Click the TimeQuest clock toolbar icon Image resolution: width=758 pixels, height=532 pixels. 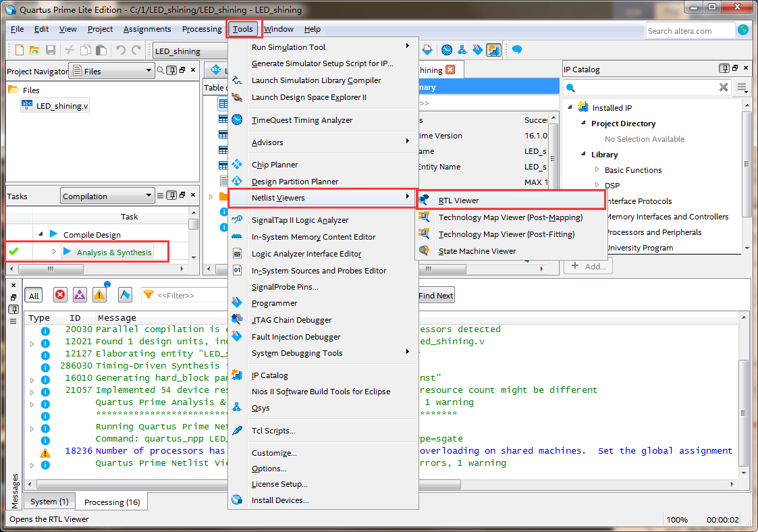447,50
